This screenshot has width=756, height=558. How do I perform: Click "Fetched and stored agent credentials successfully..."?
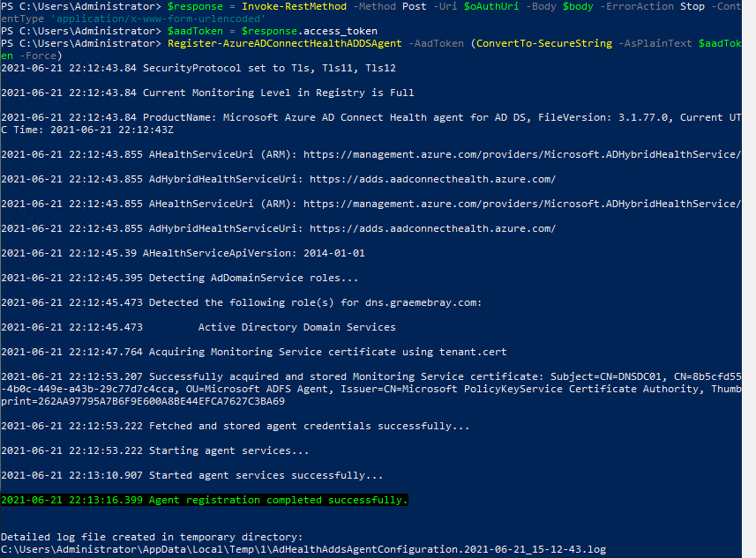click(x=309, y=426)
